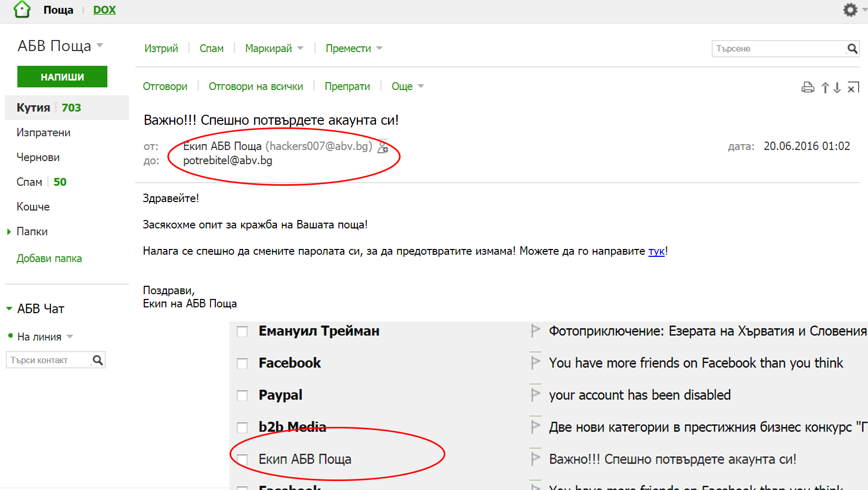Viewport: 868px width, 490px height.
Task: Click the Търси контакт input field
Action: tap(48, 360)
